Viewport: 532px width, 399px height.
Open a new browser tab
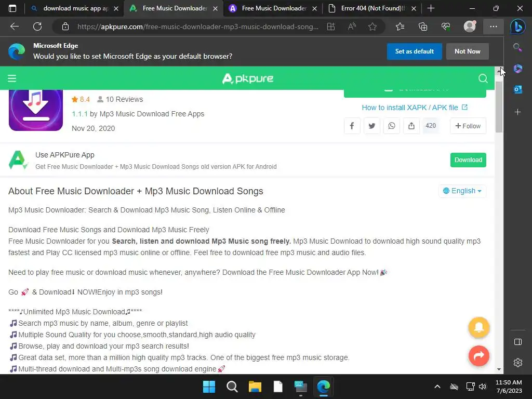pos(431,8)
